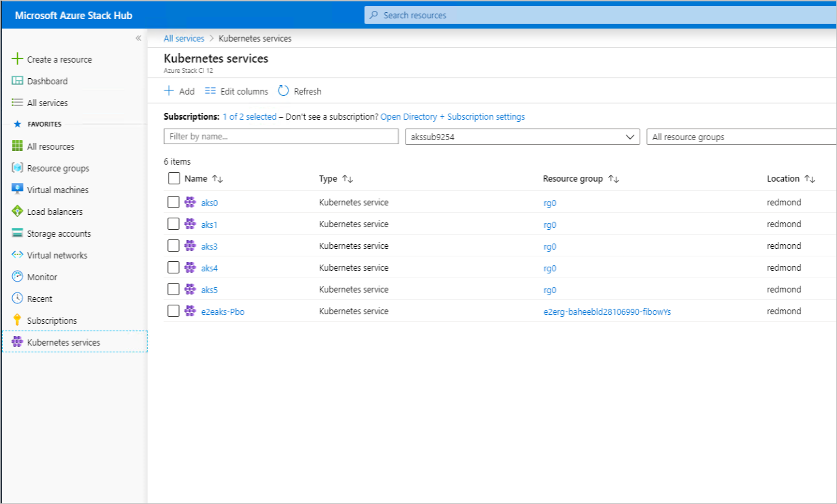Select the checkbox for e2eaks-Pbo
The height and width of the screenshot is (504, 837).
pyautogui.click(x=174, y=311)
